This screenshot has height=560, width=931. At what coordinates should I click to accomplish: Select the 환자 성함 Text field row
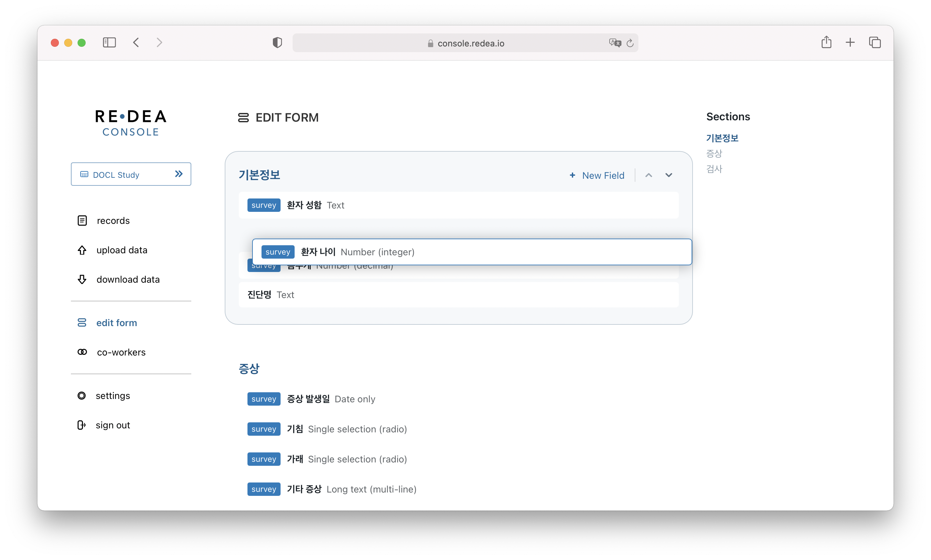pos(458,205)
